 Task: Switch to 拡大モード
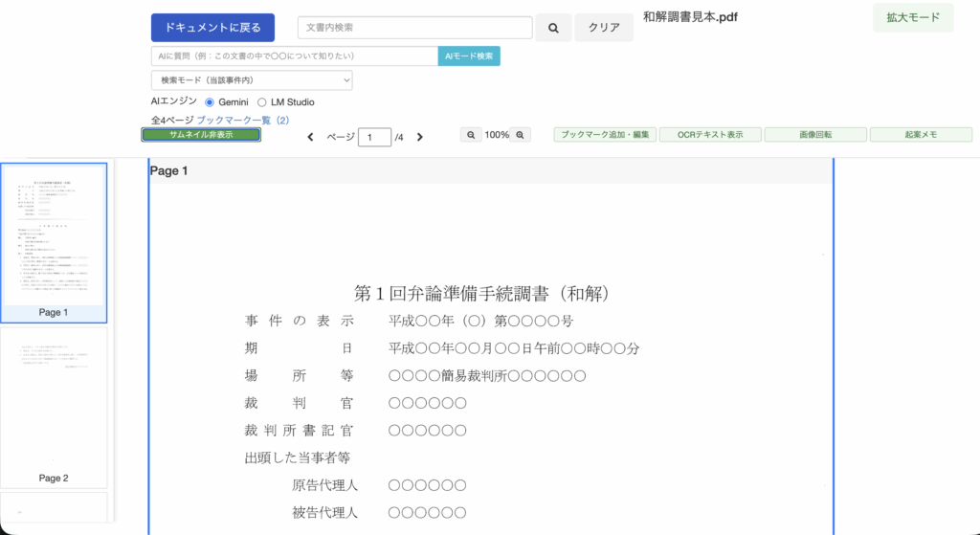[x=913, y=18]
